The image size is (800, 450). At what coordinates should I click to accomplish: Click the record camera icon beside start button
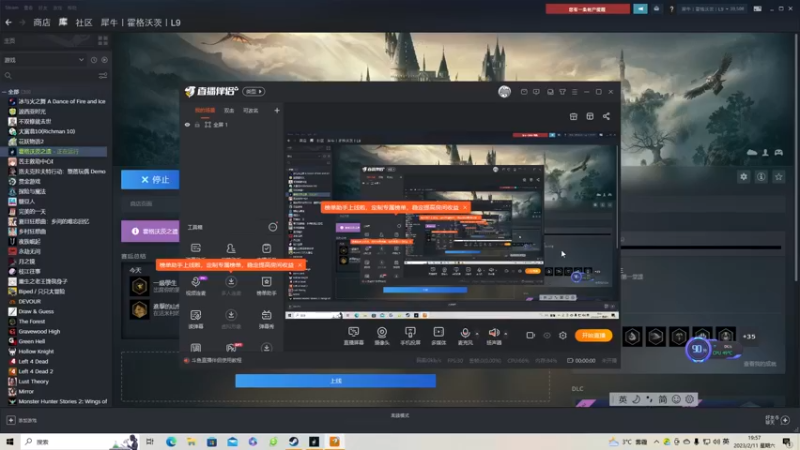click(531, 335)
